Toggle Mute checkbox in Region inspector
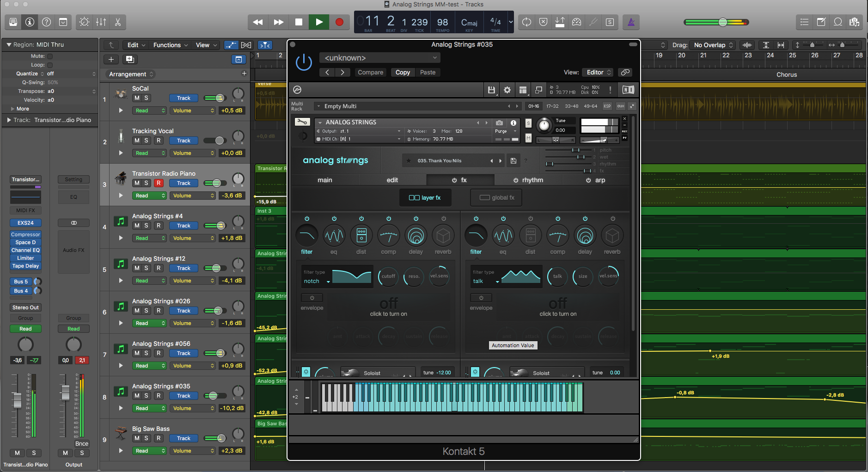This screenshot has width=868, height=472. click(x=50, y=56)
